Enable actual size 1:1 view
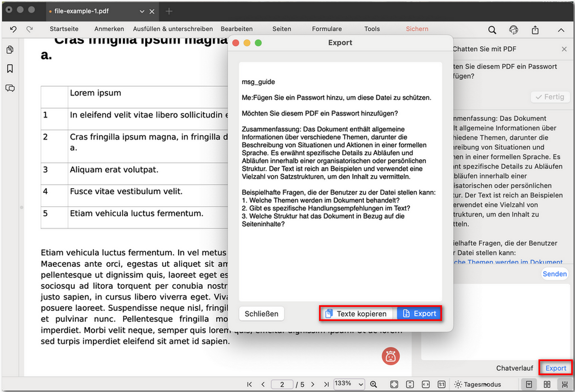575x392 pixels. [x=441, y=384]
